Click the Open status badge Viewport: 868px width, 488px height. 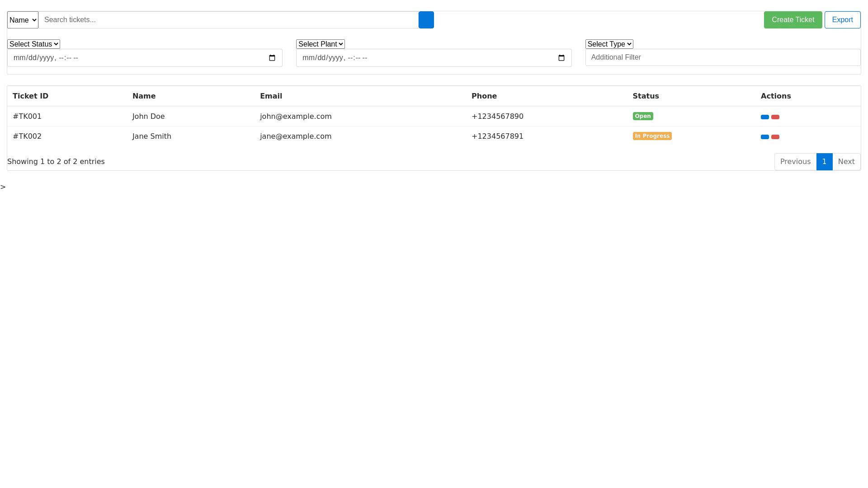point(642,116)
